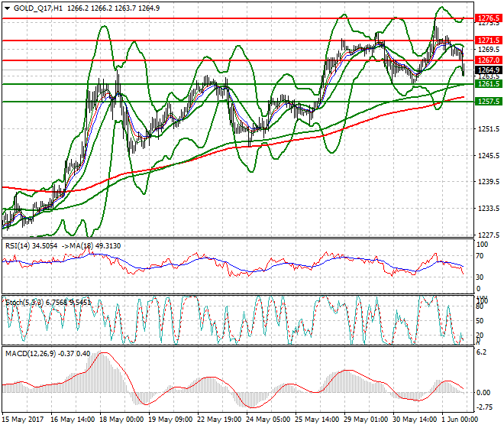This screenshot has height=428, width=504.
Task: Click the GOLD_Q17,H1 chart title text
Action: pyautogui.click(x=38, y=8)
